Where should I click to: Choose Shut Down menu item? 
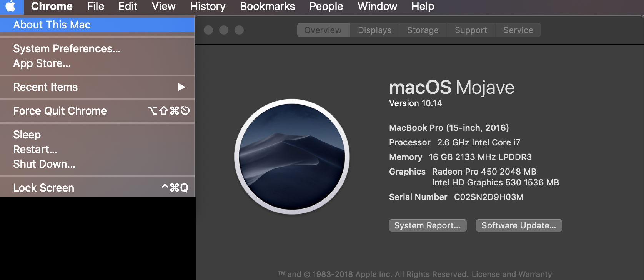44,164
